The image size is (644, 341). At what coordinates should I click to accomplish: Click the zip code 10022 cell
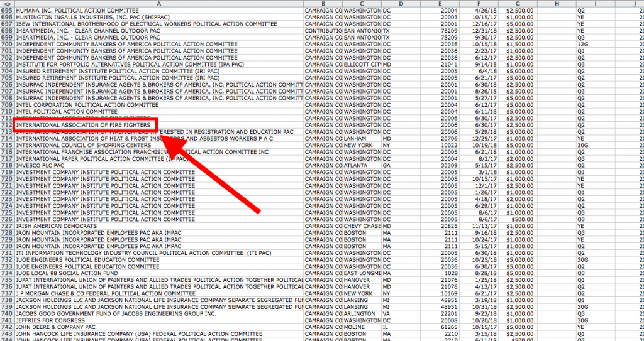click(440, 145)
